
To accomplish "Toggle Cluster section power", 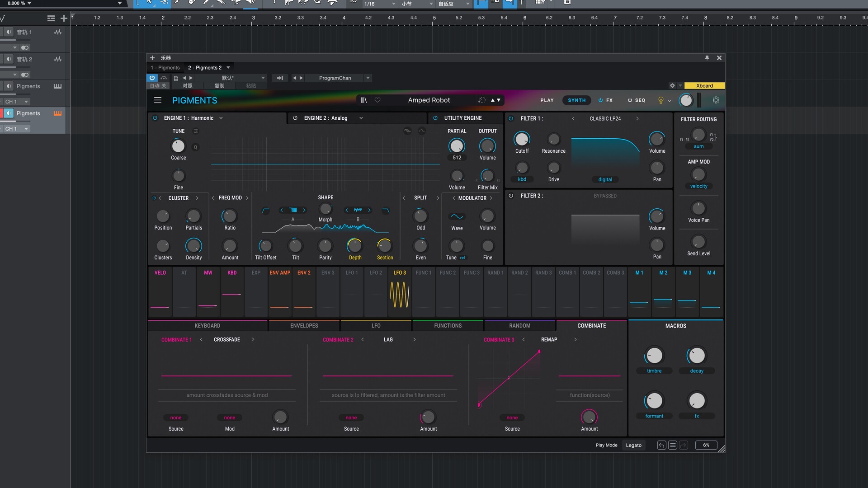I will (154, 198).
